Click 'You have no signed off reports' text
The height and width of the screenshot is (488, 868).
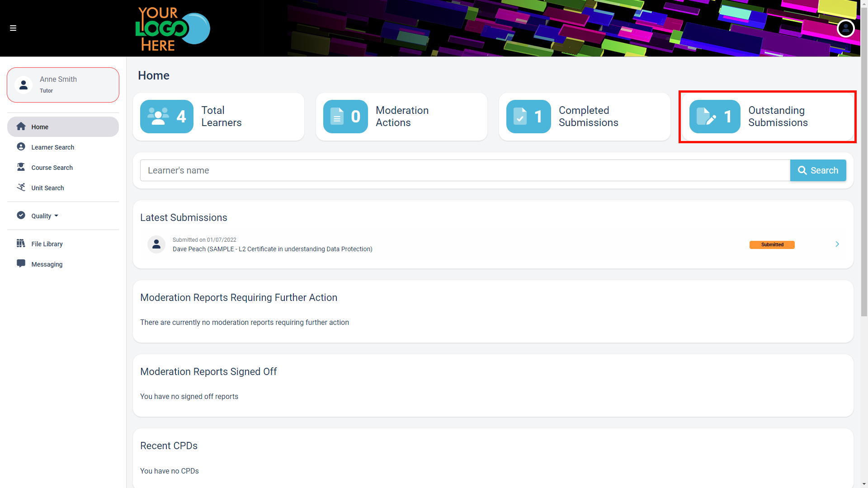pyautogui.click(x=189, y=396)
